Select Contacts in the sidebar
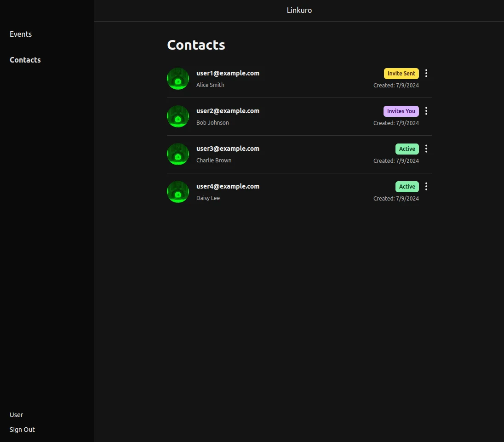 25,60
